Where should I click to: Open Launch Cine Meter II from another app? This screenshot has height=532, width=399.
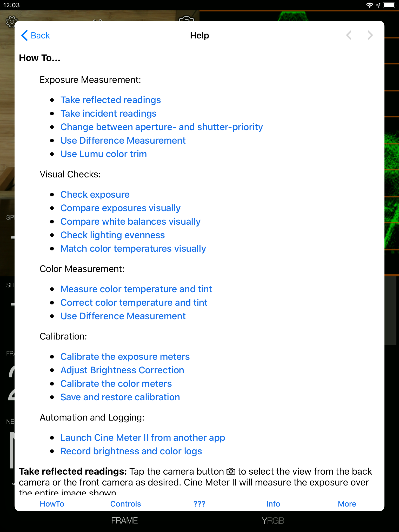click(x=143, y=437)
